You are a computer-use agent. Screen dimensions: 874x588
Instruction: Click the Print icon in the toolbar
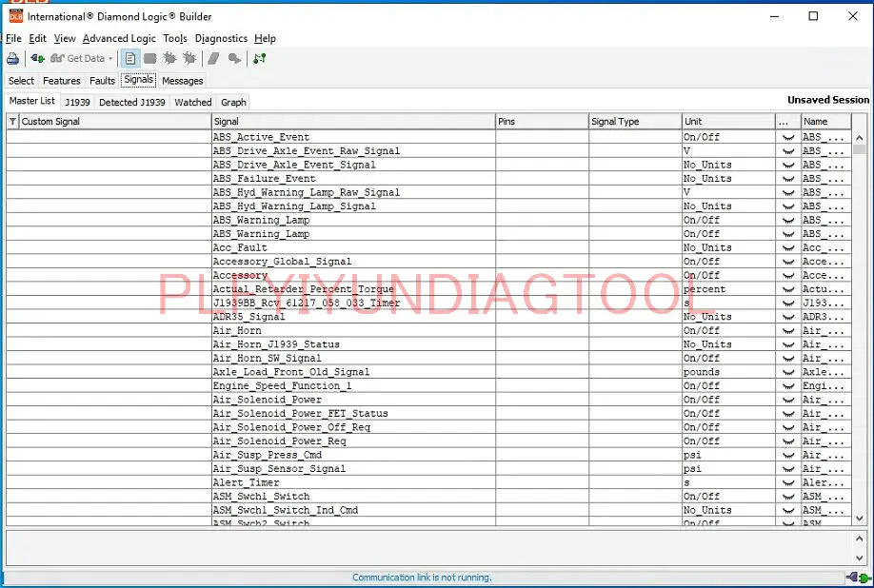[x=12, y=58]
